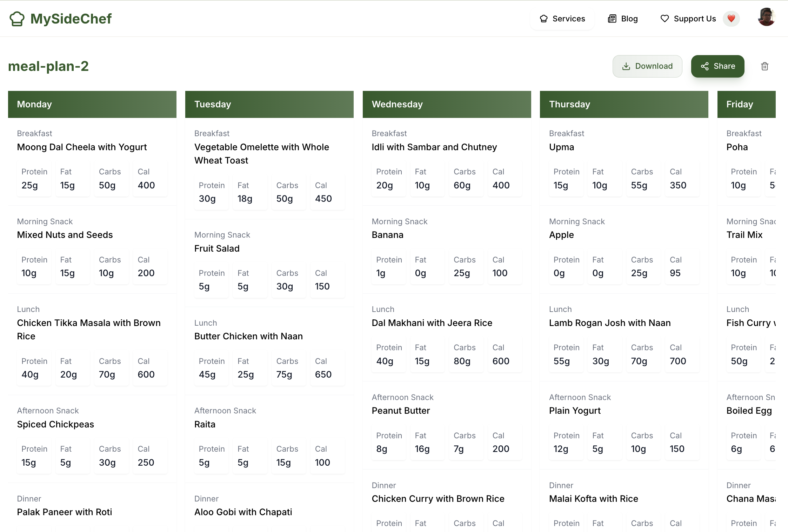Open the user profile avatar
788x532 pixels.
click(766, 18)
